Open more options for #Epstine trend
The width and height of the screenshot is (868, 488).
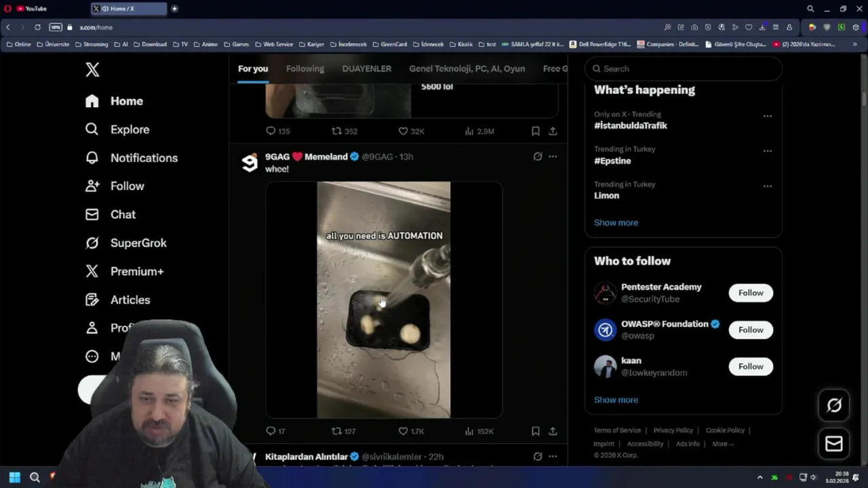[768, 150]
